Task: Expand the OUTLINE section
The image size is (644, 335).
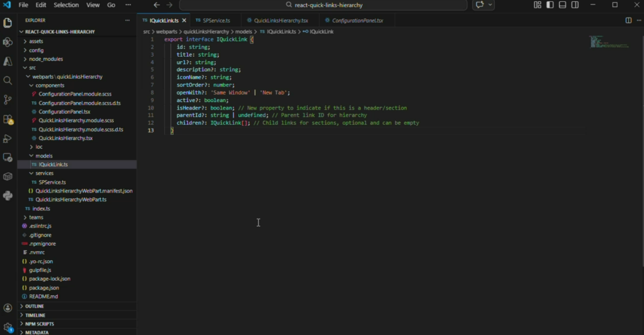Action: click(x=35, y=306)
